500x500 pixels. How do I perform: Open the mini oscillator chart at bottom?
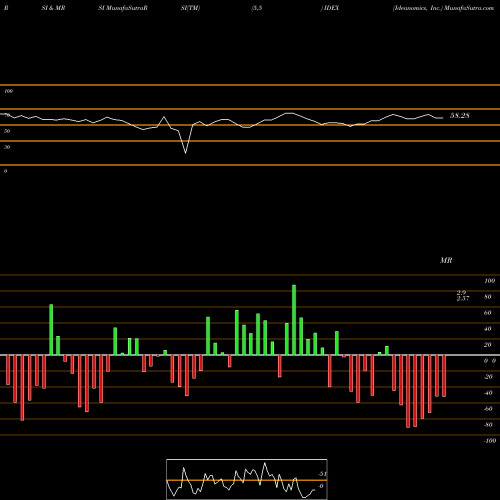click(x=247, y=479)
